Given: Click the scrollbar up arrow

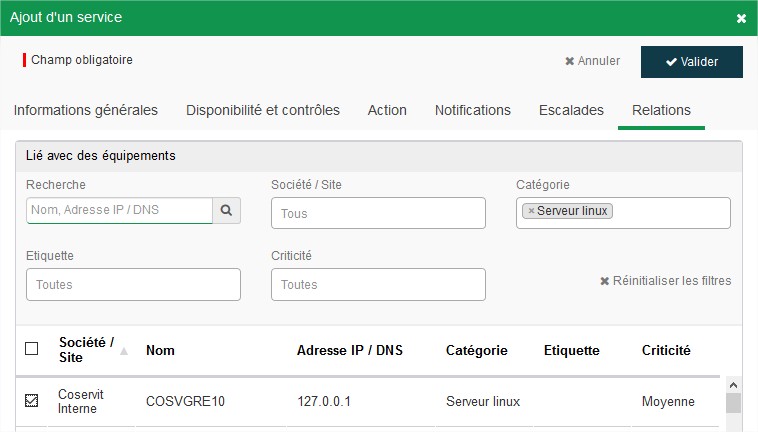Looking at the screenshot, I should click(733, 385).
